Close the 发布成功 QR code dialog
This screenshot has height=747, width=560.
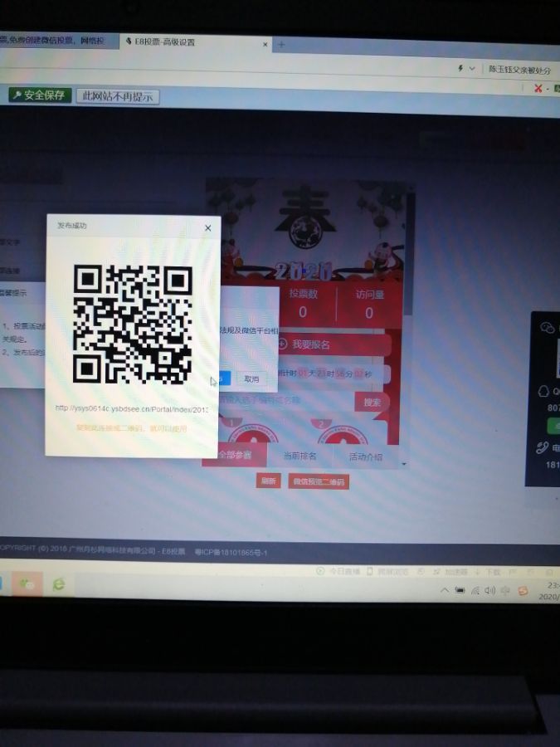pos(207,227)
